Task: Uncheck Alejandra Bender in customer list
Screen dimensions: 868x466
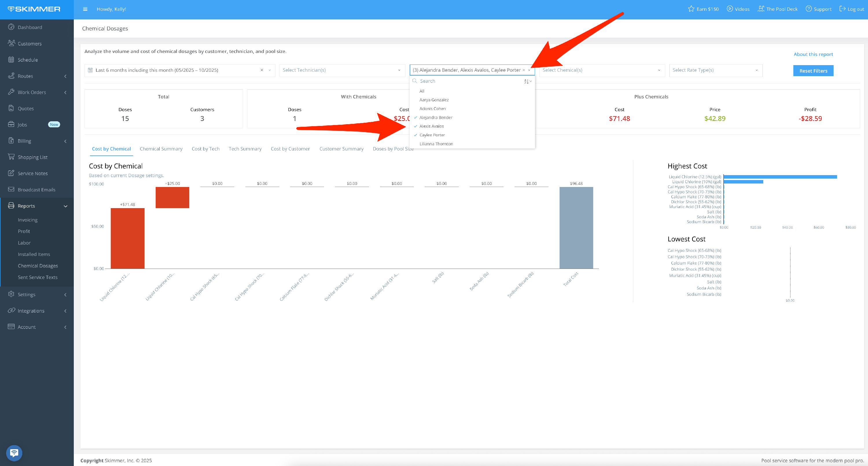Action: coord(436,117)
